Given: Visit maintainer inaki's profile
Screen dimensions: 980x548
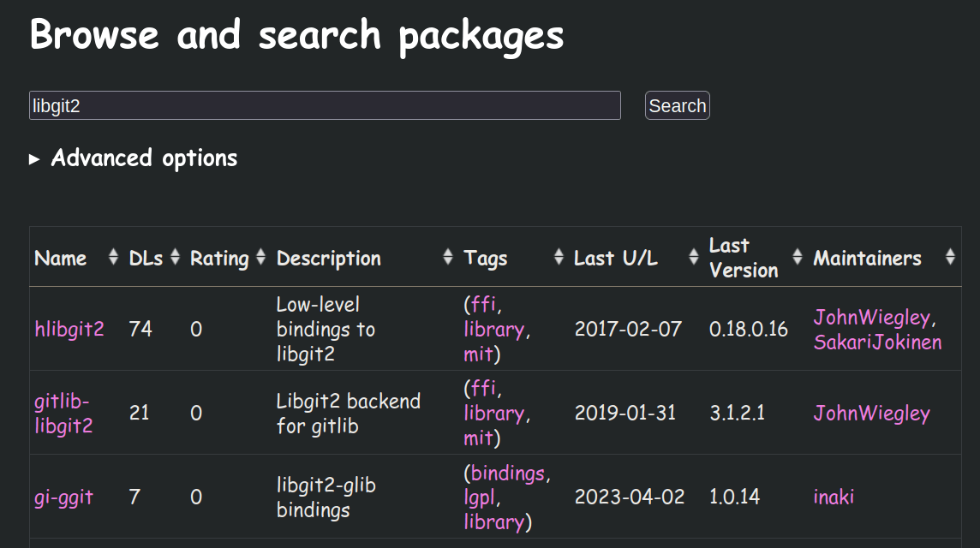Looking at the screenshot, I should tap(834, 497).
